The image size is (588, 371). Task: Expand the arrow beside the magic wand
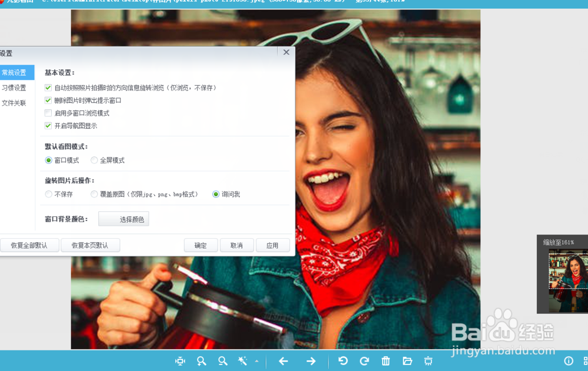256,361
